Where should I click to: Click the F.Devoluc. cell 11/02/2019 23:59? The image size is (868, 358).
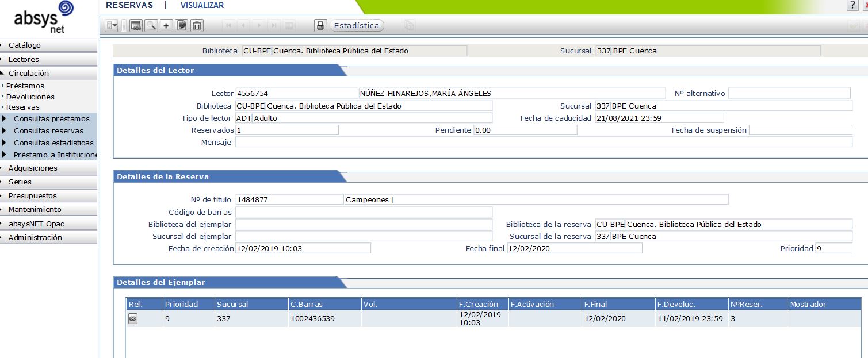point(690,319)
